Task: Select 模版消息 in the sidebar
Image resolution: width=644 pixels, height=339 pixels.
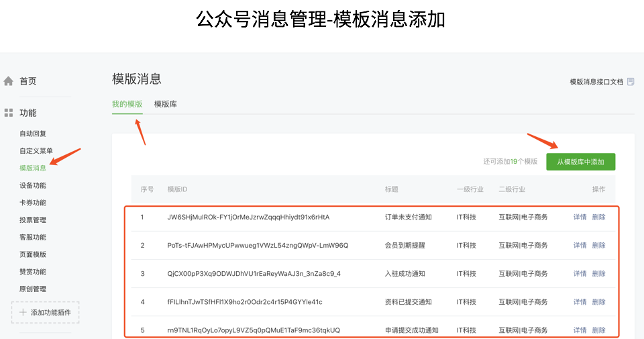Action: pyautogui.click(x=33, y=168)
